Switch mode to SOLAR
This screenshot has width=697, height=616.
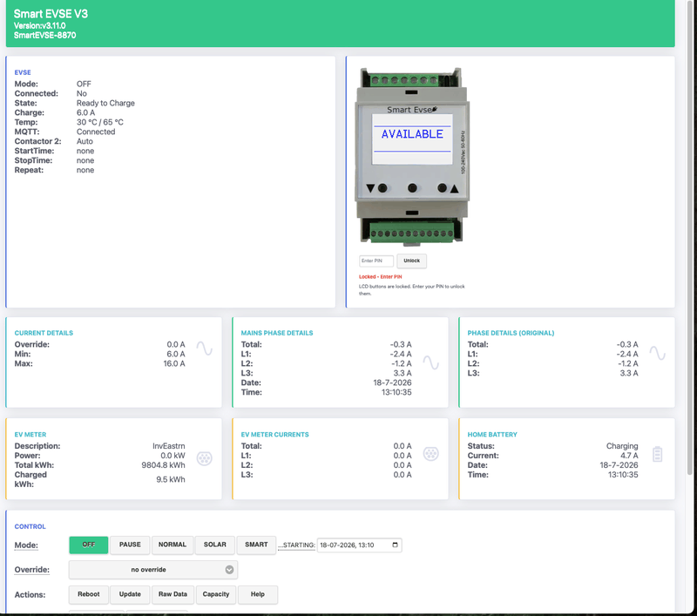tap(214, 545)
